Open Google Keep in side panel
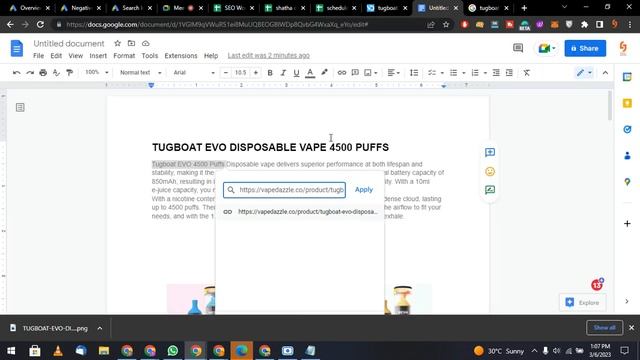Viewport: 640px width, 360px height. click(x=627, y=103)
